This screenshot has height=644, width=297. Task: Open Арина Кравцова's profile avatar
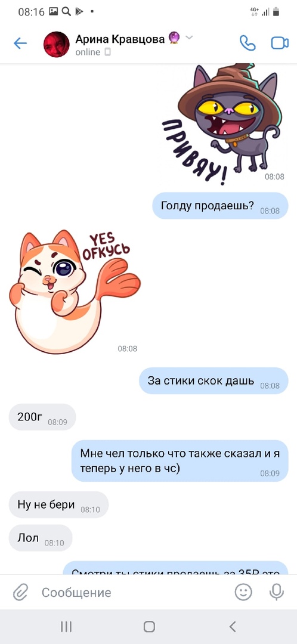point(57,44)
